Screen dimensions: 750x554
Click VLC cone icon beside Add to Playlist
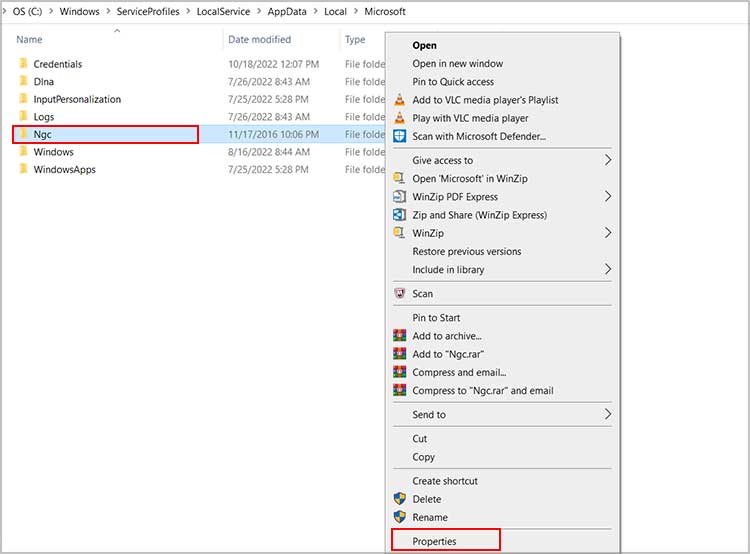[400, 100]
